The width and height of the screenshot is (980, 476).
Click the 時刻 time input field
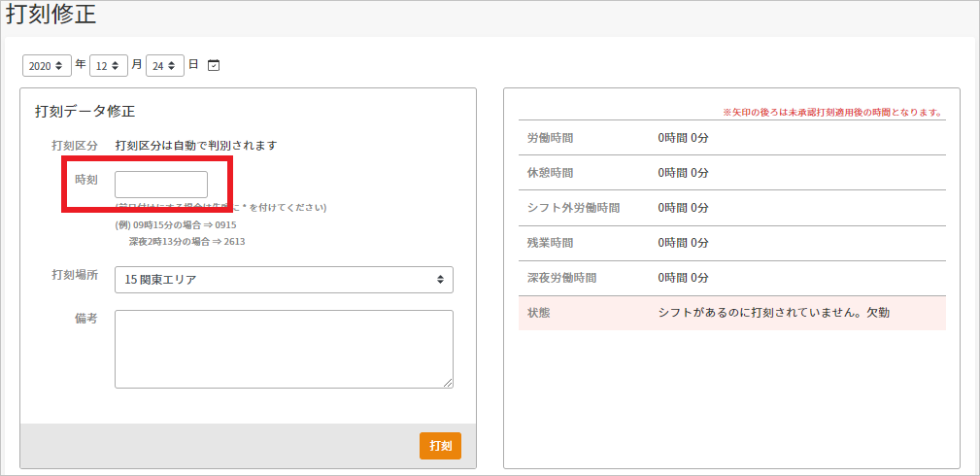click(161, 185)
